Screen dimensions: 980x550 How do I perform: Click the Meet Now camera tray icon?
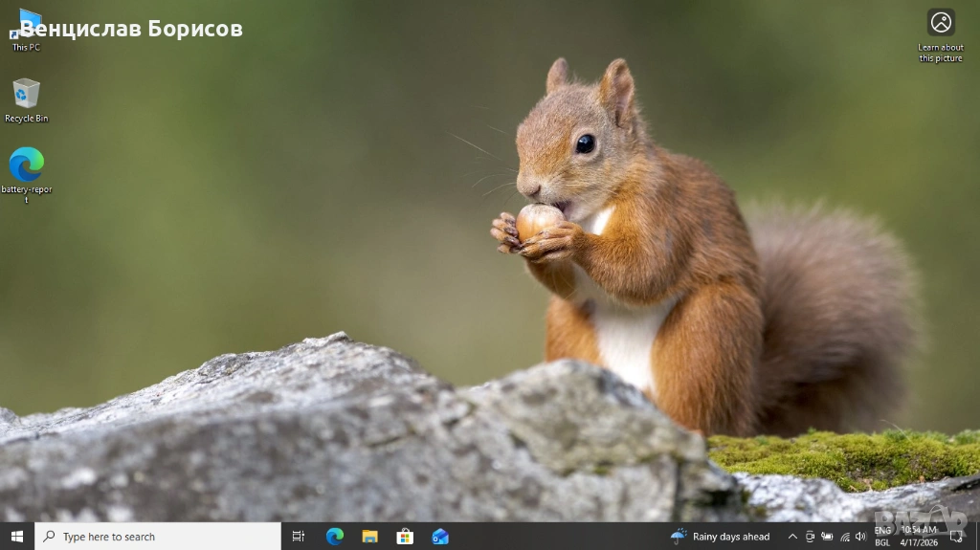pos(810,537)
